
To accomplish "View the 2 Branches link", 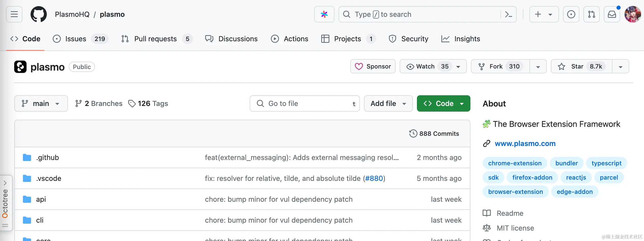I will click(x=99, y=103).
